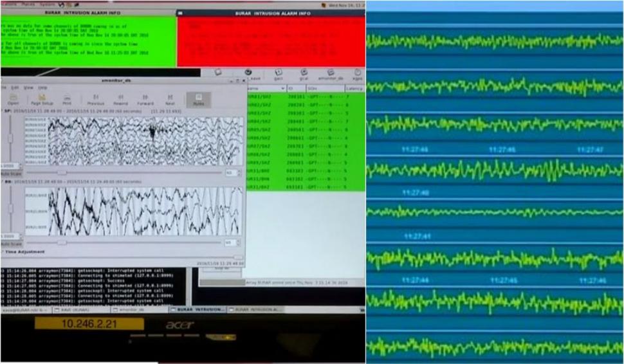The image size is (624, 364).
Task: Toggle Auto Scale for the BB panel
Action: click(x=11, y=243)
